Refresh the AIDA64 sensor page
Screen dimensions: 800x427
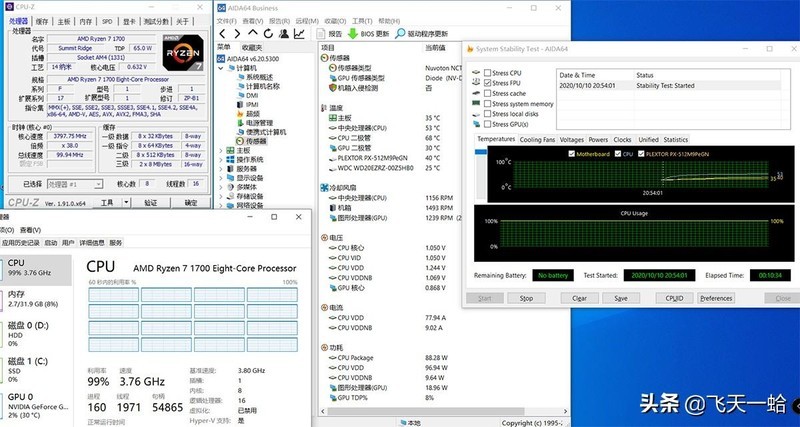[268, 34]
